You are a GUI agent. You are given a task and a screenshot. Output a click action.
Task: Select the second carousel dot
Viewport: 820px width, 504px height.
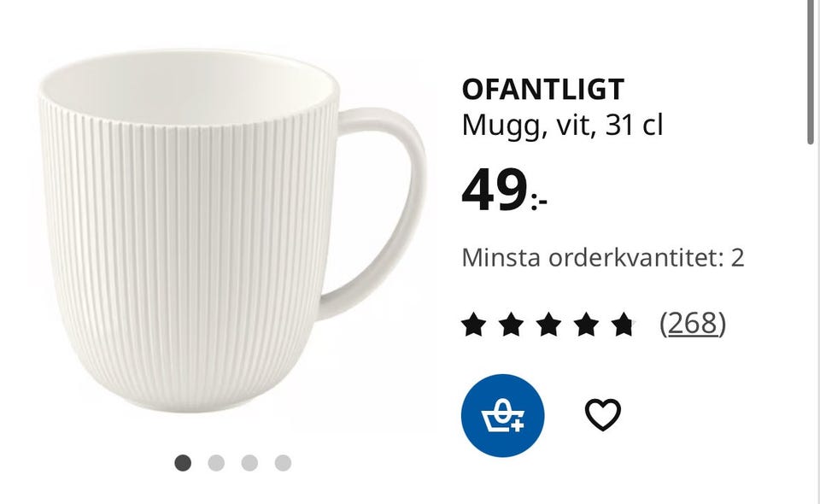point(216,462)
